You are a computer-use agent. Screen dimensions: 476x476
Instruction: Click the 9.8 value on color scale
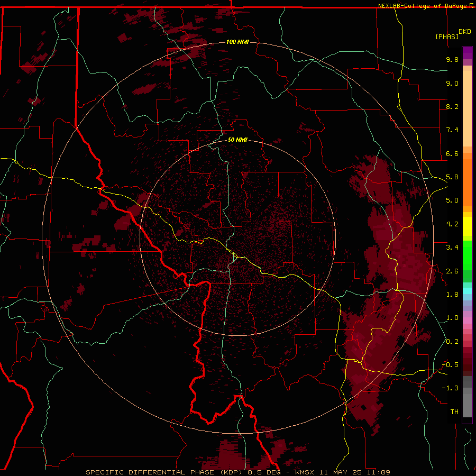tap(452, 59)
